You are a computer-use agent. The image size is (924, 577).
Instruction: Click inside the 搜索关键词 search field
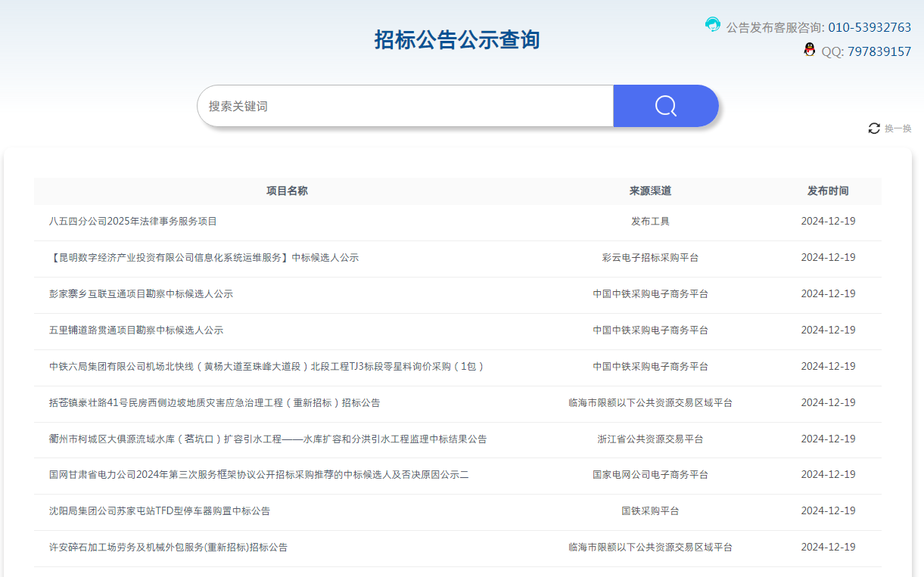click(x=406, y=106)
